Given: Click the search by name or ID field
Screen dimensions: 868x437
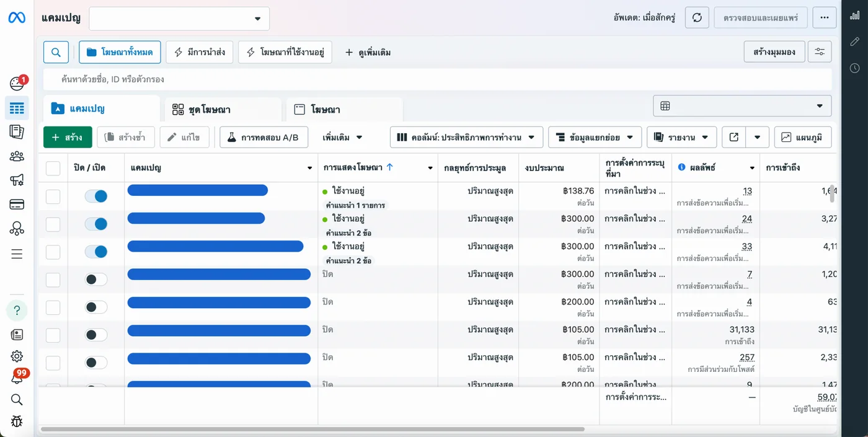Looking at the screenshot, I should (x=437, y=79).
